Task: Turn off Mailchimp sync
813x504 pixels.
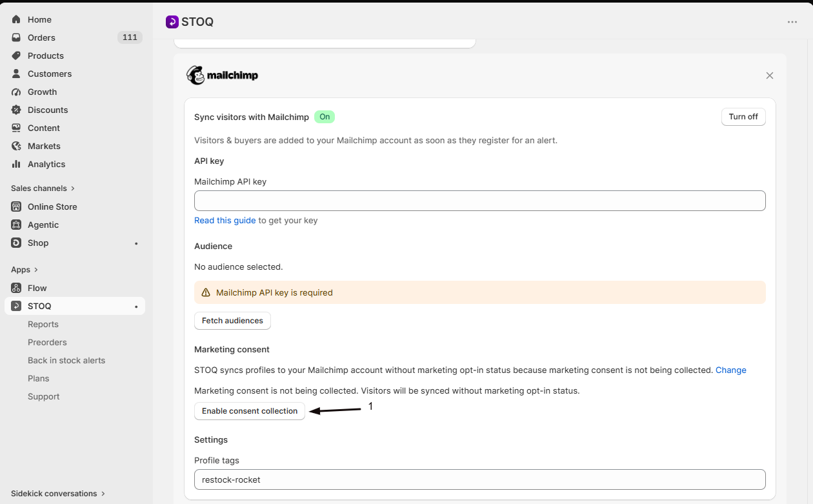Action: pyautogui.click(x=743, y=117)
